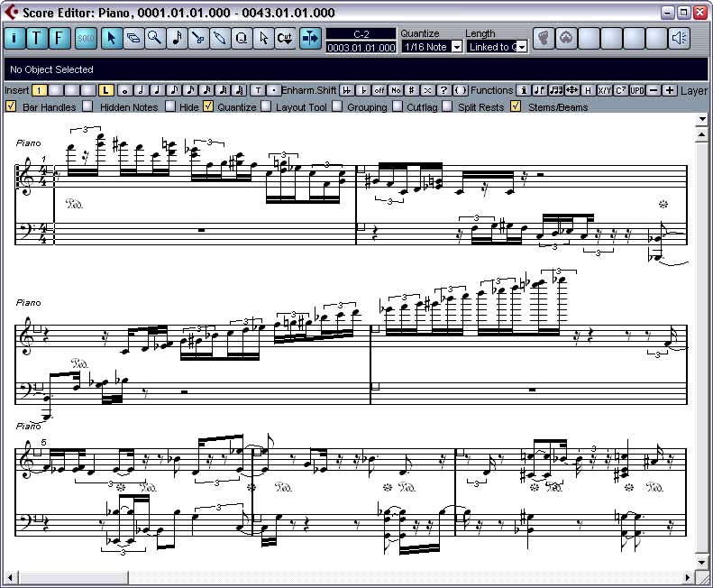Select the Object Selection arrow tool
The image size is (713, 588).
click(111, 38)
